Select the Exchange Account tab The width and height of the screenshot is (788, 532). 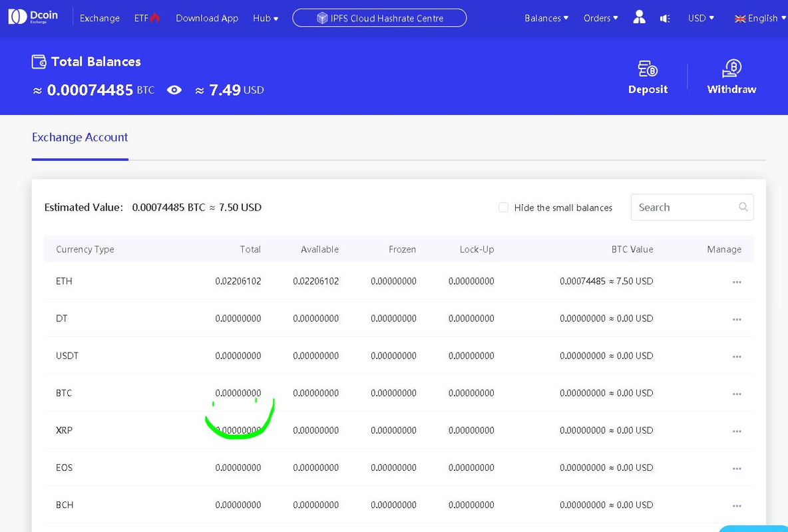pos(80,137)
